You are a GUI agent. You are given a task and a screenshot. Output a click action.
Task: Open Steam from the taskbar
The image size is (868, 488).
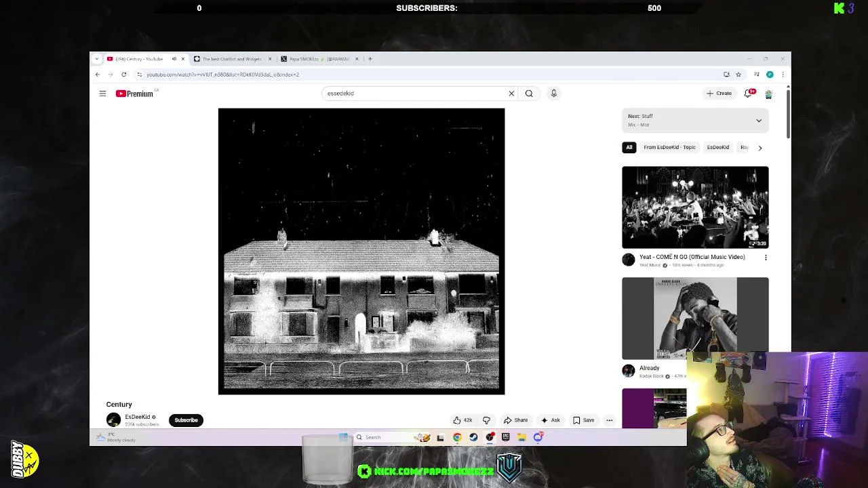pos(473,437)
